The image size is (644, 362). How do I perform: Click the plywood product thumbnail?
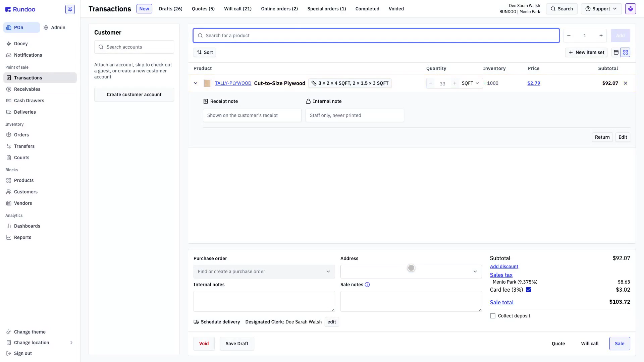(207, 83)
